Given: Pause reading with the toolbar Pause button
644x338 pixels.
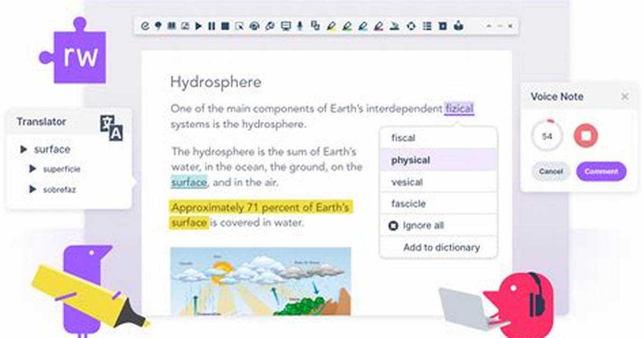Looking at the screenshot, I should [x=212, y=26].
